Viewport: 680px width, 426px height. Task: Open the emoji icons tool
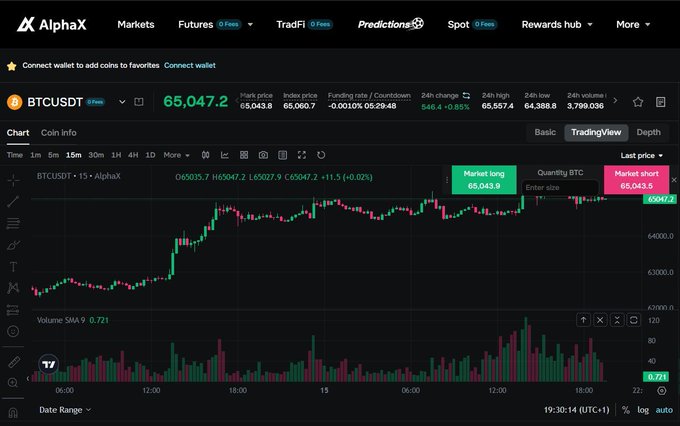13,331
